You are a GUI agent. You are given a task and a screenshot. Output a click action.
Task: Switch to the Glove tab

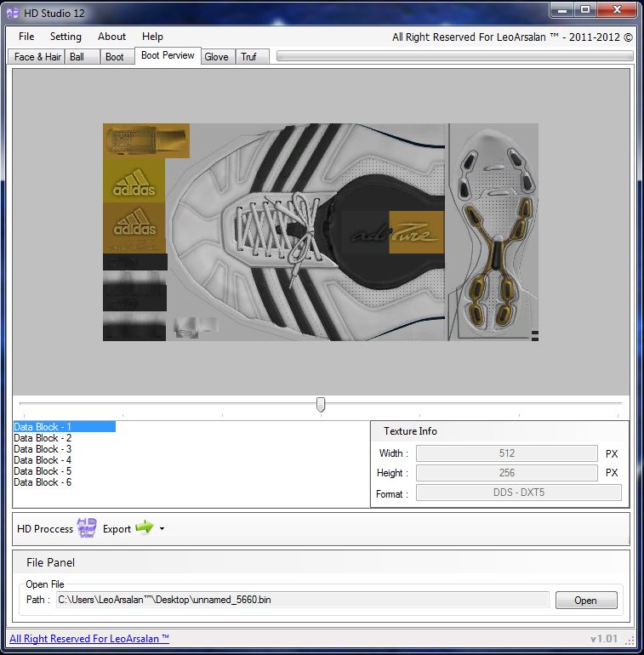(216, 57)
